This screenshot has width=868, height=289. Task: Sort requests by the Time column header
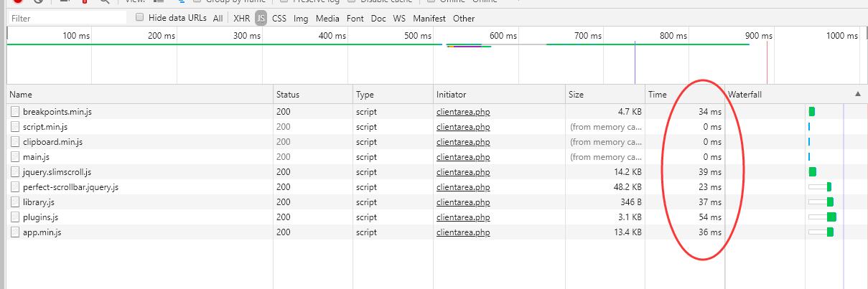pos(657,95)
